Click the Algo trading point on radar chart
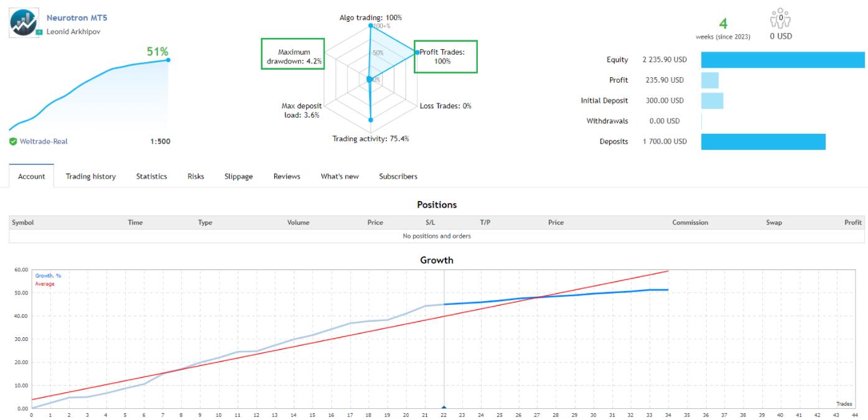Viewport: 868px width, 420px height. pos(371,26)
